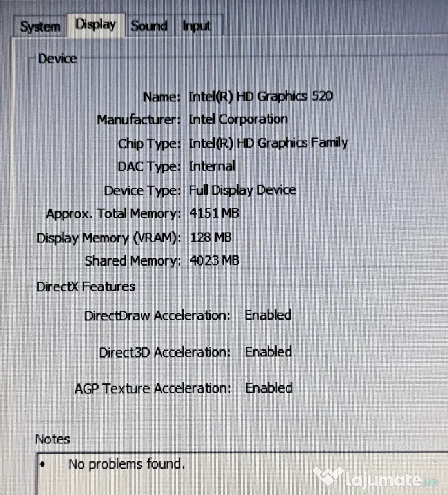The height and width of the screenshot is (495, 448).
Task: Click the 'Internal' DAC type value
Action: (x=211, y=166)
